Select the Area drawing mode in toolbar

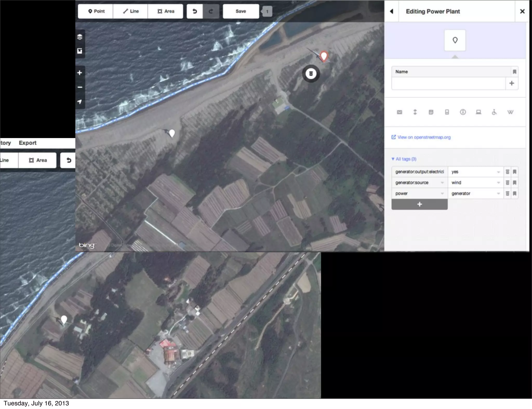pyautogui.click(x=165, y=11)
